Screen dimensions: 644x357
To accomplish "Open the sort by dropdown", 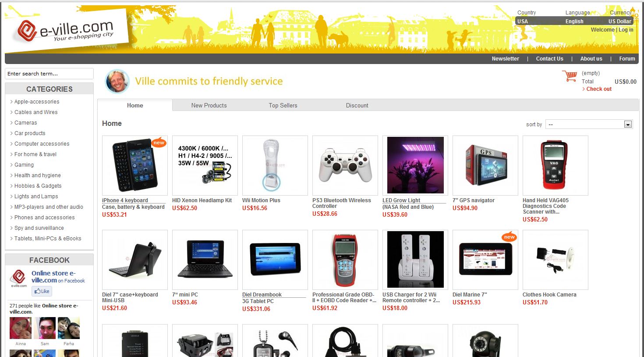I will pyautogui.click(x=589, y=125).
